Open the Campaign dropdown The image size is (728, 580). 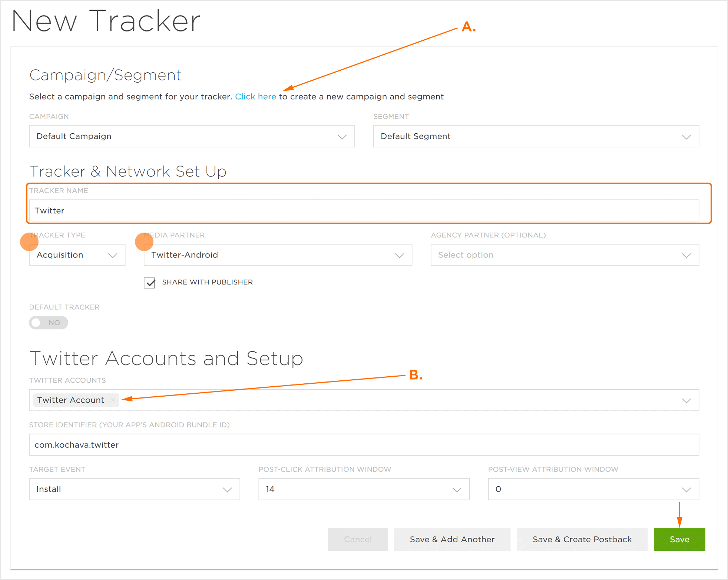[192, 136]
